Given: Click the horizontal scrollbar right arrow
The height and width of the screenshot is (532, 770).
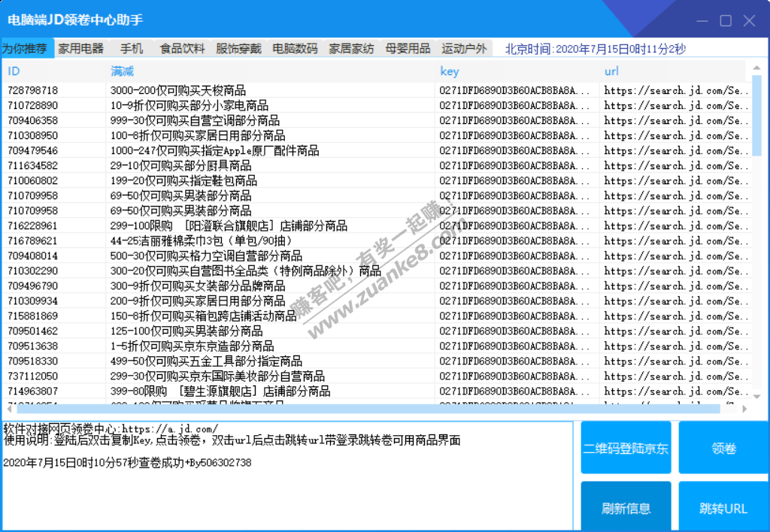Looking at the screenshot, I should tap(744, 409).
